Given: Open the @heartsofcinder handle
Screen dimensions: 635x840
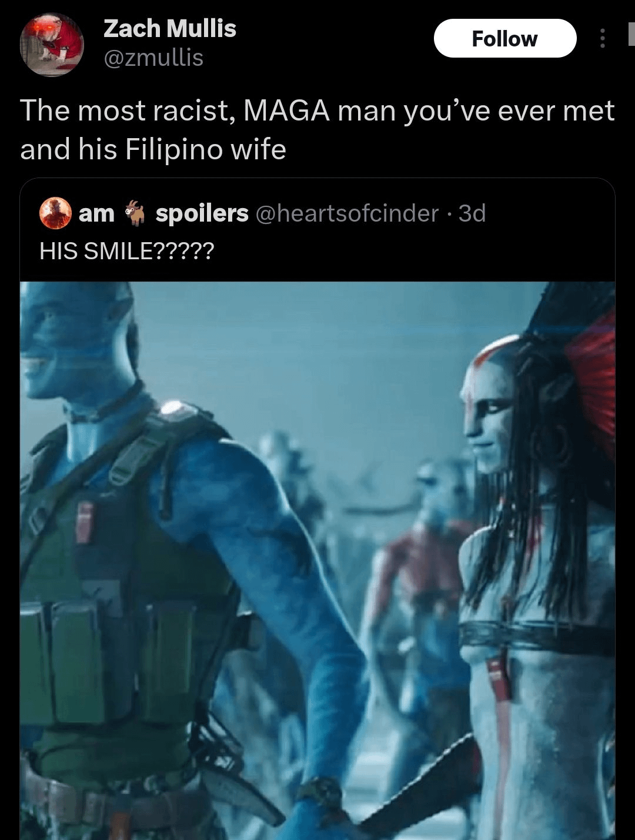Looking at the screenshot, I should pos(347,213).
